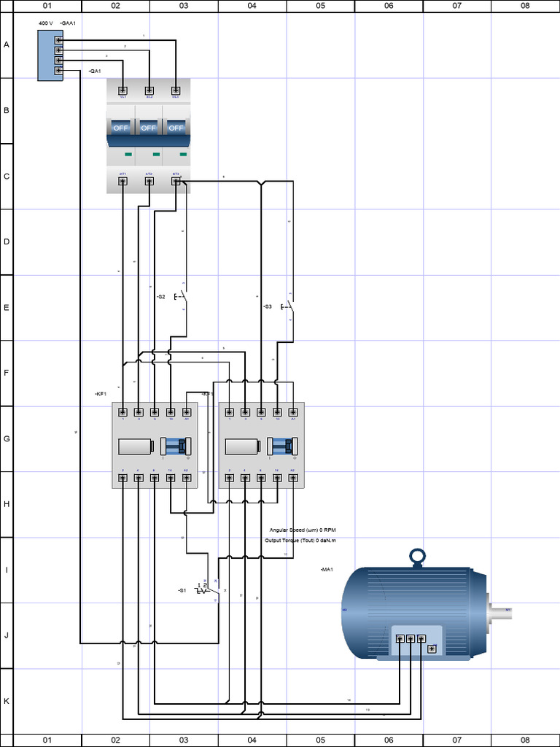Click terminal 1 on the right contactor KF2

coord(230,412)
